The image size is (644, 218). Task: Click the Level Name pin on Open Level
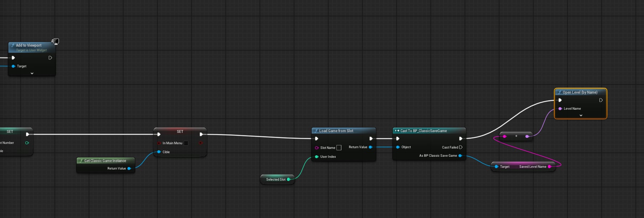tap(560, 109)
